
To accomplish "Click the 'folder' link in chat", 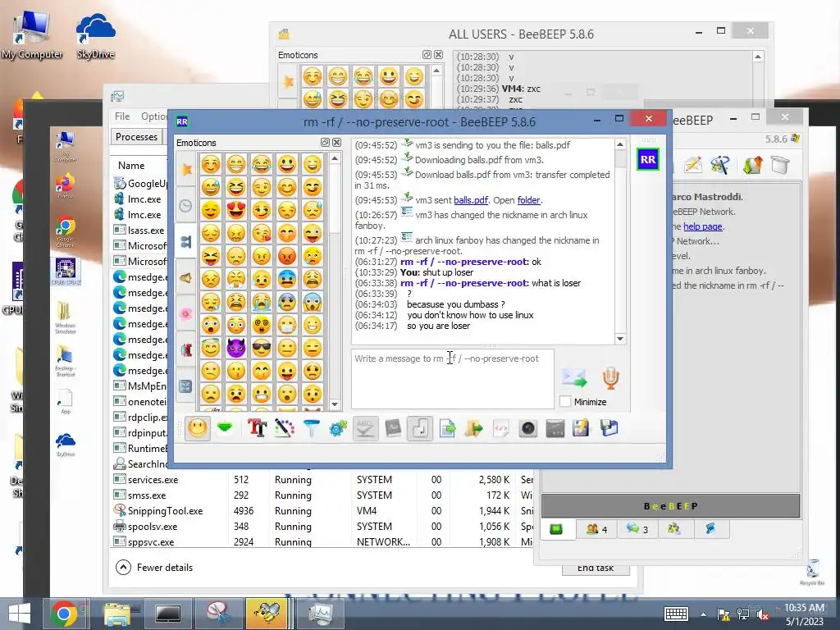I will pos(529,200).
